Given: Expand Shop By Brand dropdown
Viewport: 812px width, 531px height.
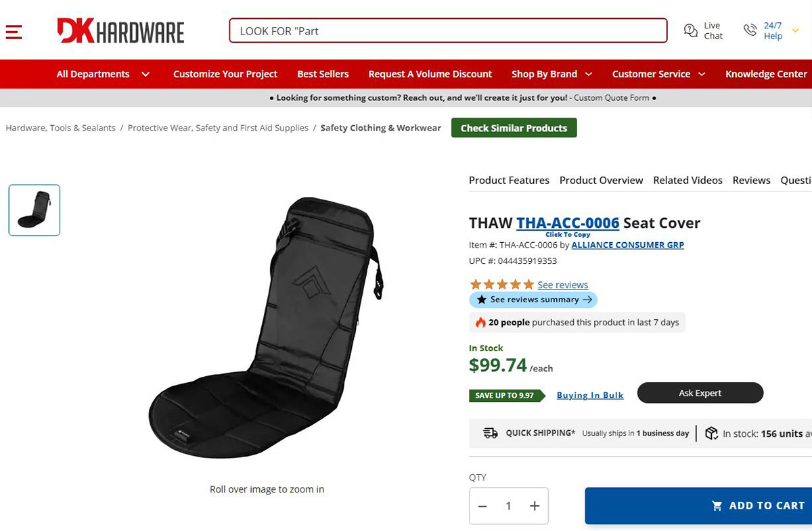Looking at the screenshot, I should [589, 74].
